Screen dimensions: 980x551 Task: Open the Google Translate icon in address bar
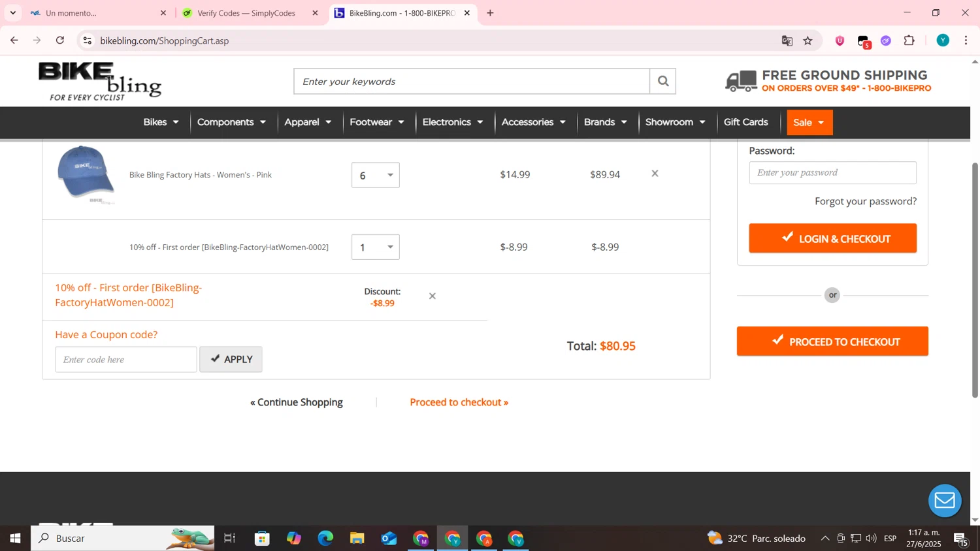coord(787,40)
